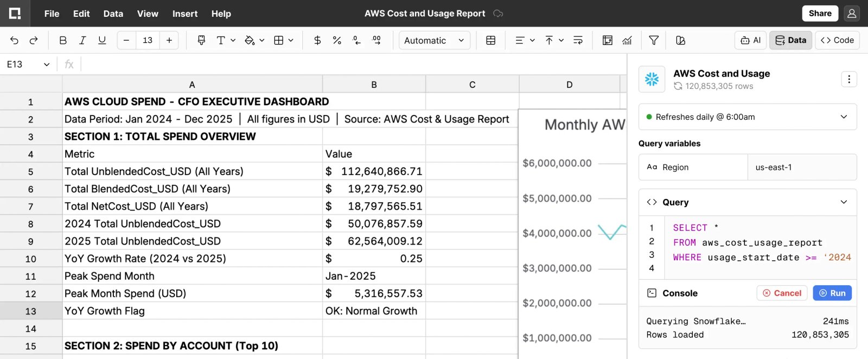Click the refresh icon beside row count
This screenshot has width=868, height=359.
pyautogui.click(x=678, y=86)
